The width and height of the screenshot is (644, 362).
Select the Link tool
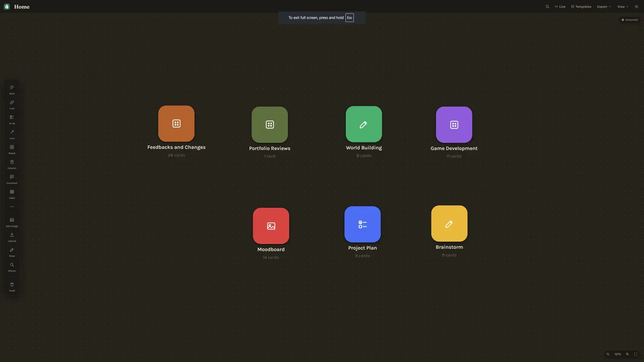point(12,105)
